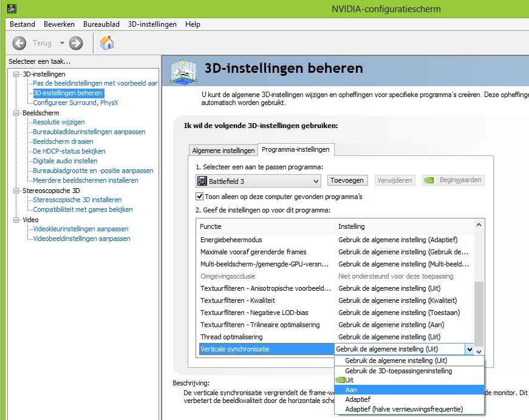The height and width of the screenshot is (420, 529).
Task: Select 'Textuurfilteren - Anisotropische voorbeeld' row
Action: (x=335, y=288)
